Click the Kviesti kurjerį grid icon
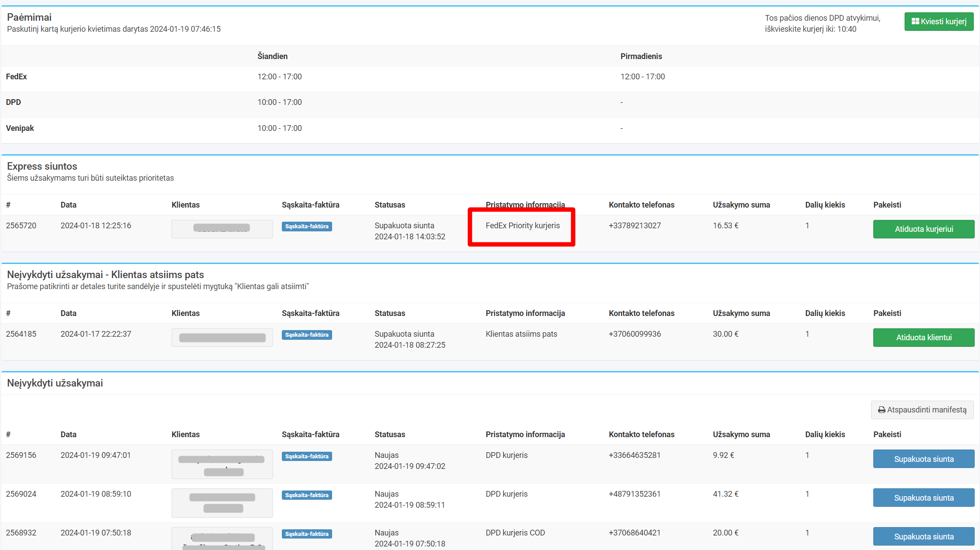The image size is (980, 550). point(915,22)
